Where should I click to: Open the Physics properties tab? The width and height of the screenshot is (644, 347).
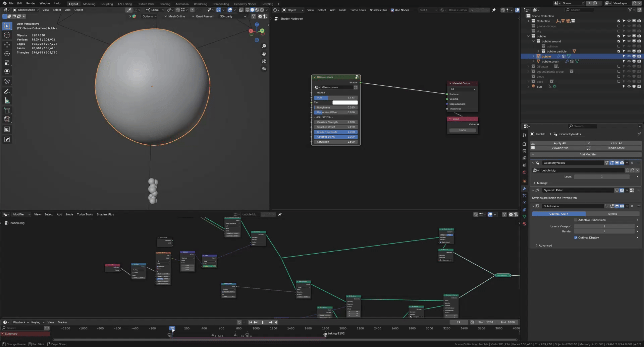tap(524, 203)
